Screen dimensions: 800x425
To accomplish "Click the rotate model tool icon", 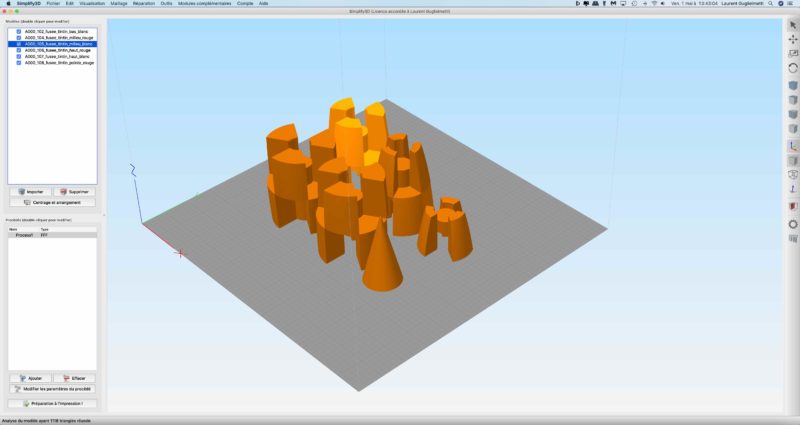I will 793,68.
